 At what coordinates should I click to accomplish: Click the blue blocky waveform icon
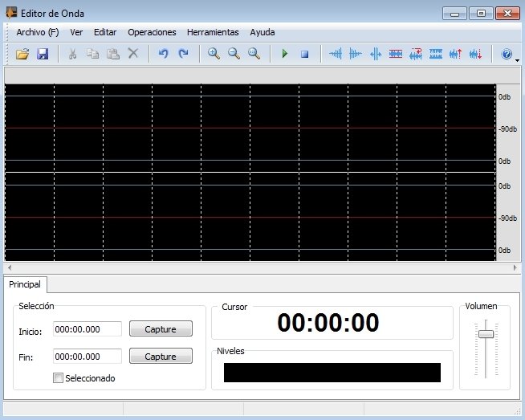coord(436,54)
